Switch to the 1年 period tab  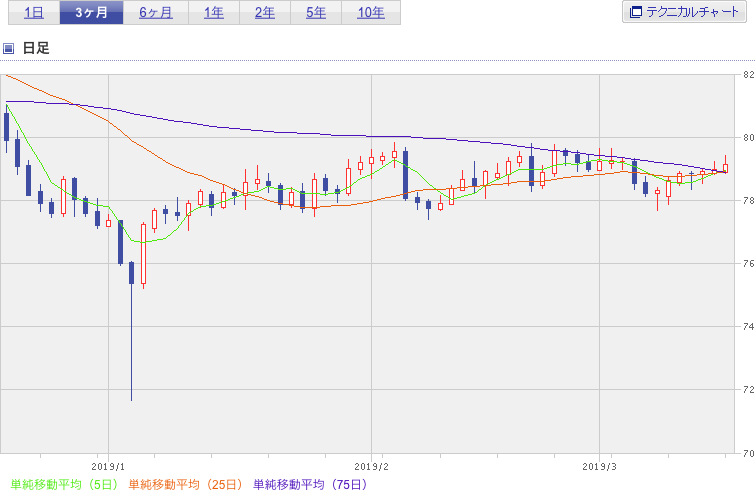(214, 13)
